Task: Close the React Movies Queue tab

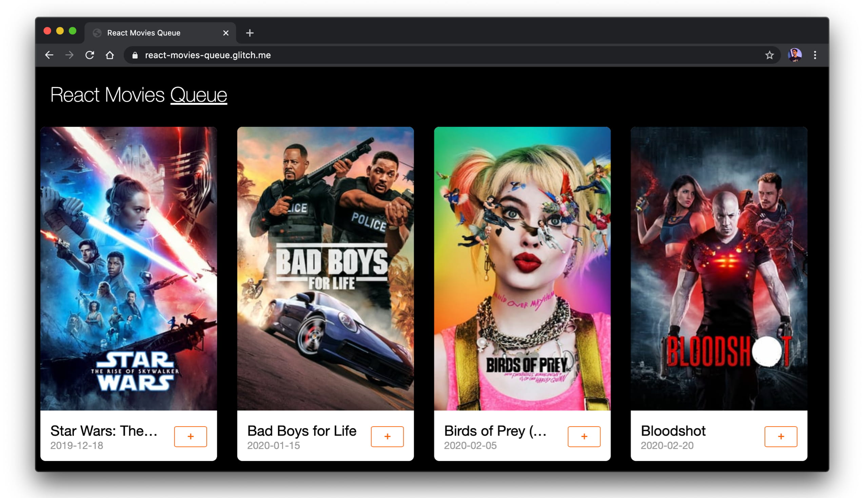Action: (225, 33)
